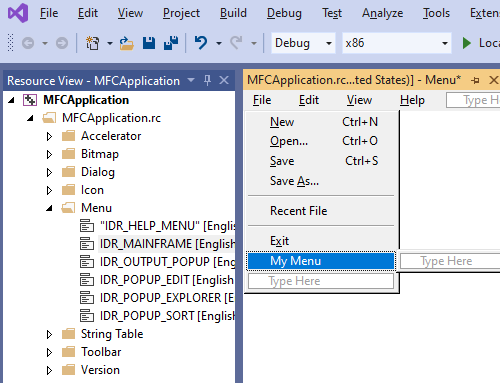Viewport: 500px width, 383px height.
Task: Click the Navigate Backward arrow icon
Action: point(28,43)
